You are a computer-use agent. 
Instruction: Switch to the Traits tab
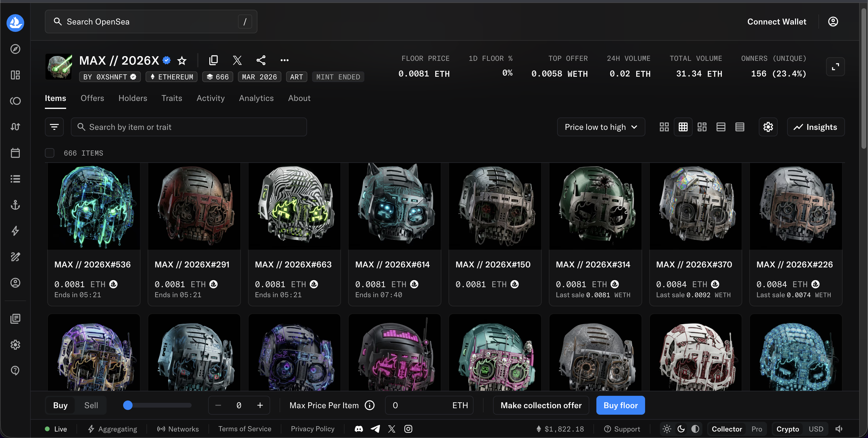click(172, 98)
